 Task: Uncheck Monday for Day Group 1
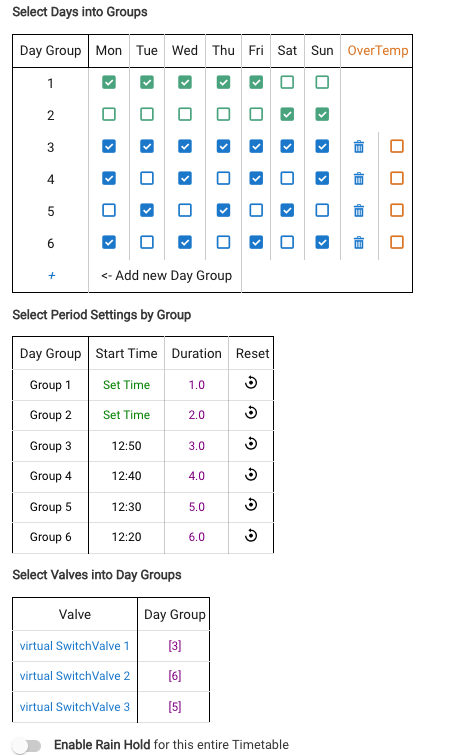point(109,82)
